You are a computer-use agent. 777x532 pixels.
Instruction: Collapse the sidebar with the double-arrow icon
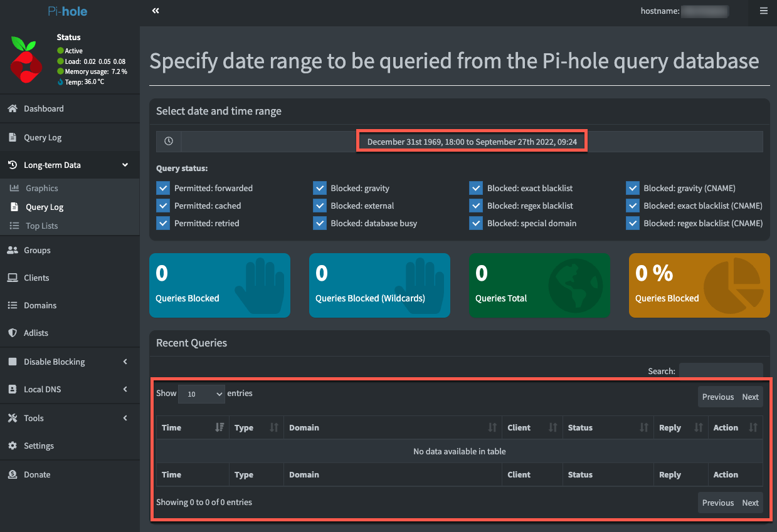tap(155, 11)
